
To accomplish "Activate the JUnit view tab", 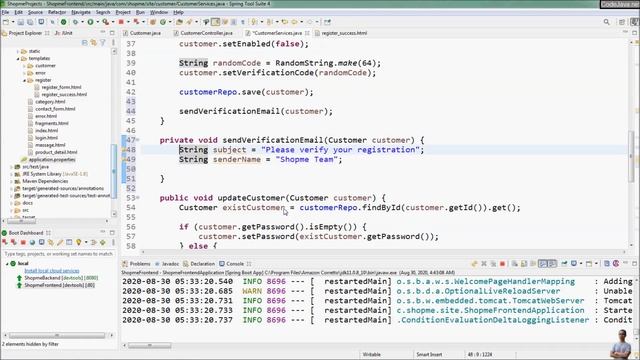I will click(x=64, y=33).
